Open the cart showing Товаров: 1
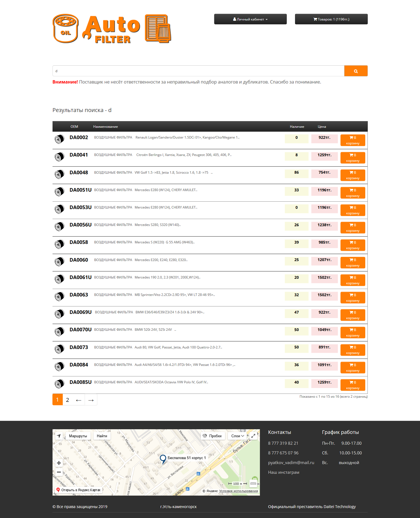 coord(331,19)
